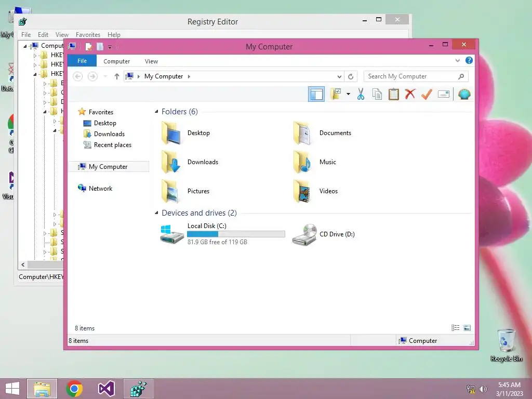
Task: Select the Local Disk (C:) drive
Action: (223, 234)
